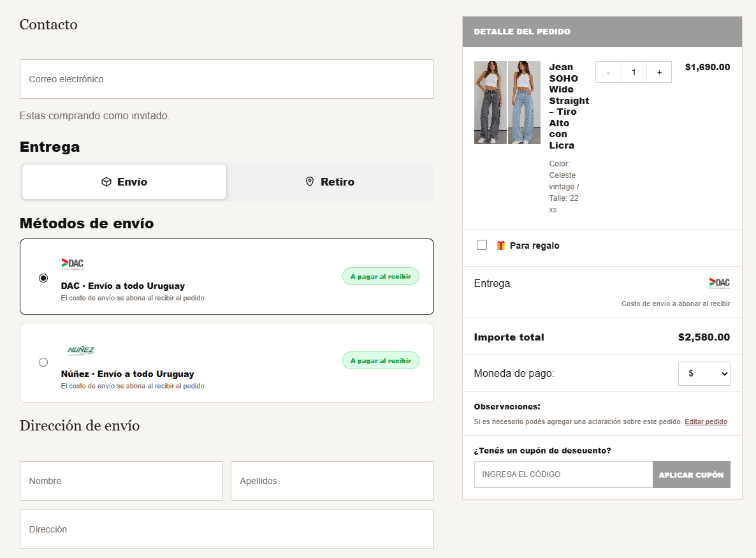Click the Correo electrónico email field
The image size is (756, 558).
226,79
